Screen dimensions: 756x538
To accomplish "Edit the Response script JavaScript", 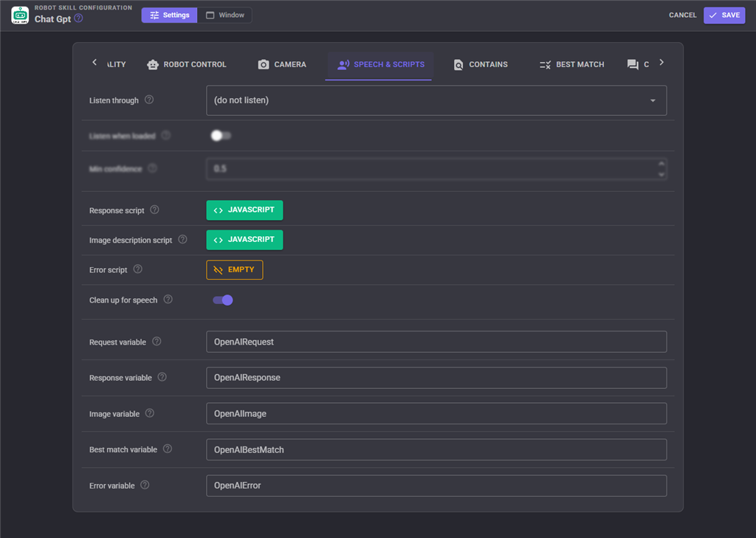I will [244, 210].
